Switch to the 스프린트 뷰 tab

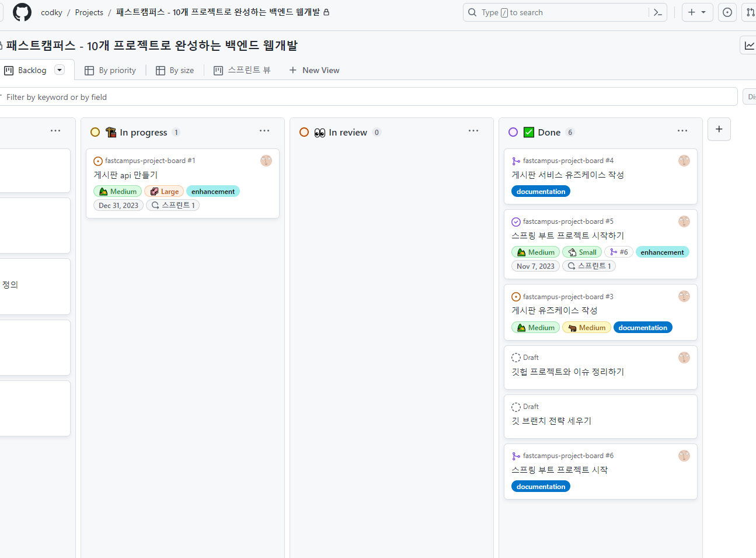tap(242, 70)
